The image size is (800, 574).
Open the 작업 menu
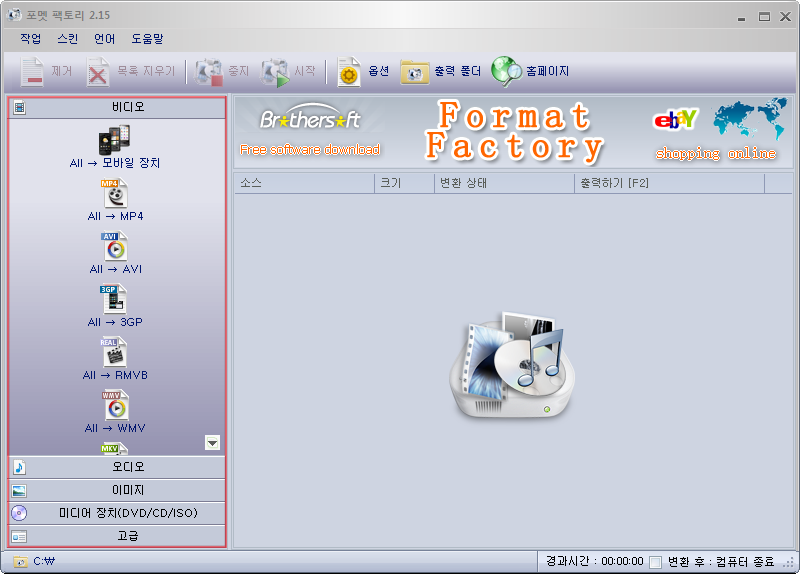point(31,39)
